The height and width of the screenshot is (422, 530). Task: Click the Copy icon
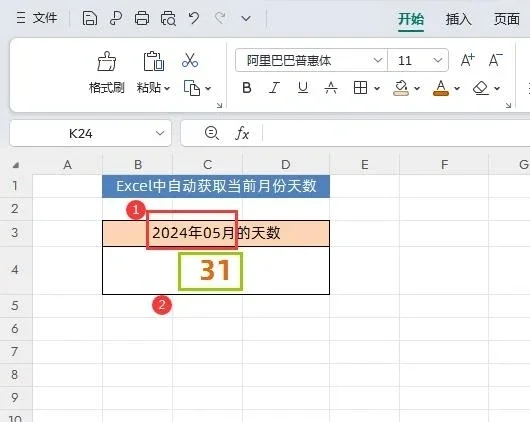[x=192, y=88]
